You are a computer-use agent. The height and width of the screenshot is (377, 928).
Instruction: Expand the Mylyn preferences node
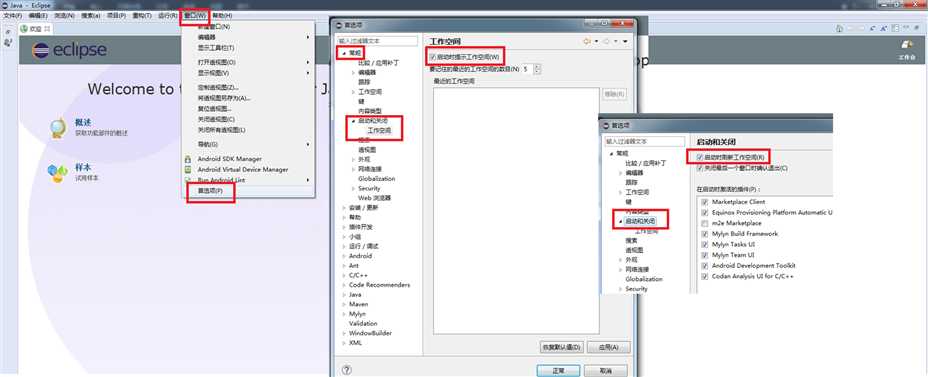coord(344,314)
